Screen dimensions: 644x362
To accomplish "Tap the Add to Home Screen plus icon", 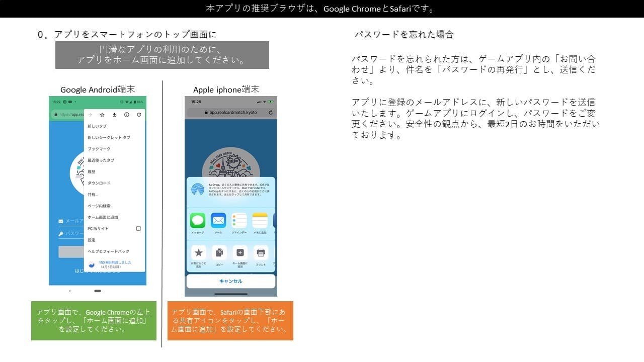I will click(239, 252).
